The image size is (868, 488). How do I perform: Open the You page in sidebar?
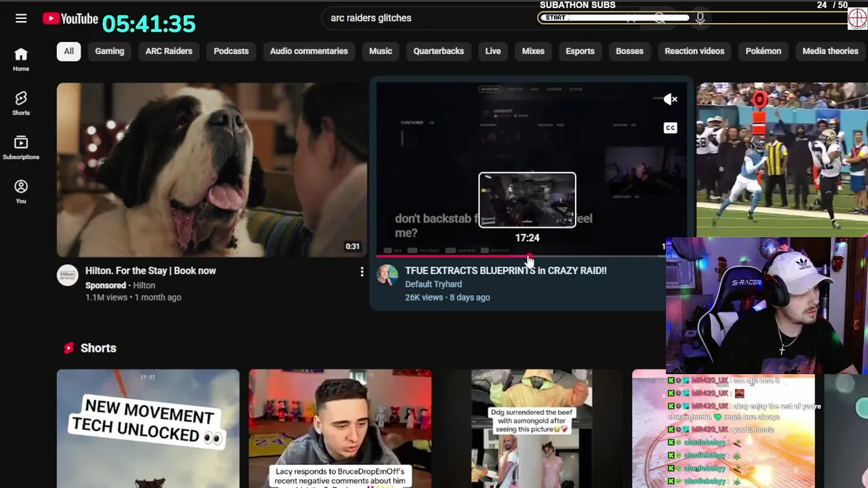pyautogui.click(x=21, y=192)
